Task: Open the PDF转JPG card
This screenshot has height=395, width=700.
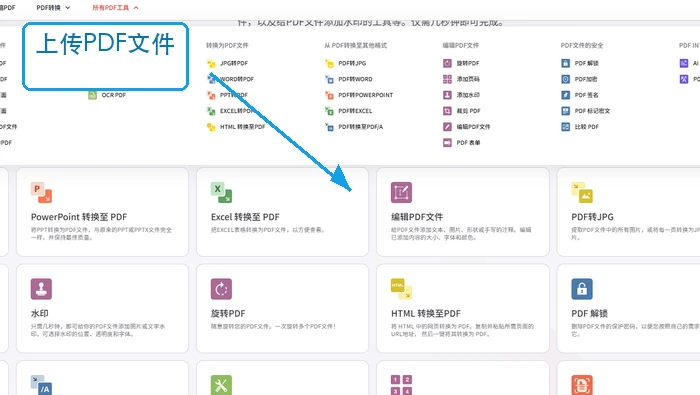Action: [x=629, y=212]
